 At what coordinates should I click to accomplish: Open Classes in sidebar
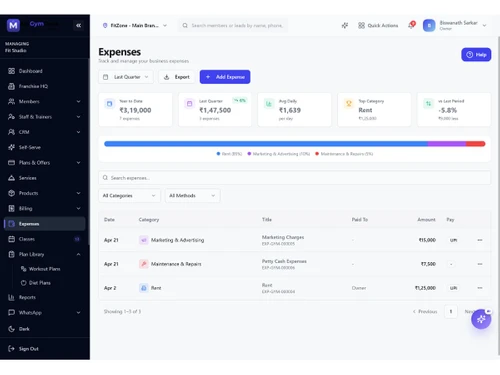tap(45, 239)
